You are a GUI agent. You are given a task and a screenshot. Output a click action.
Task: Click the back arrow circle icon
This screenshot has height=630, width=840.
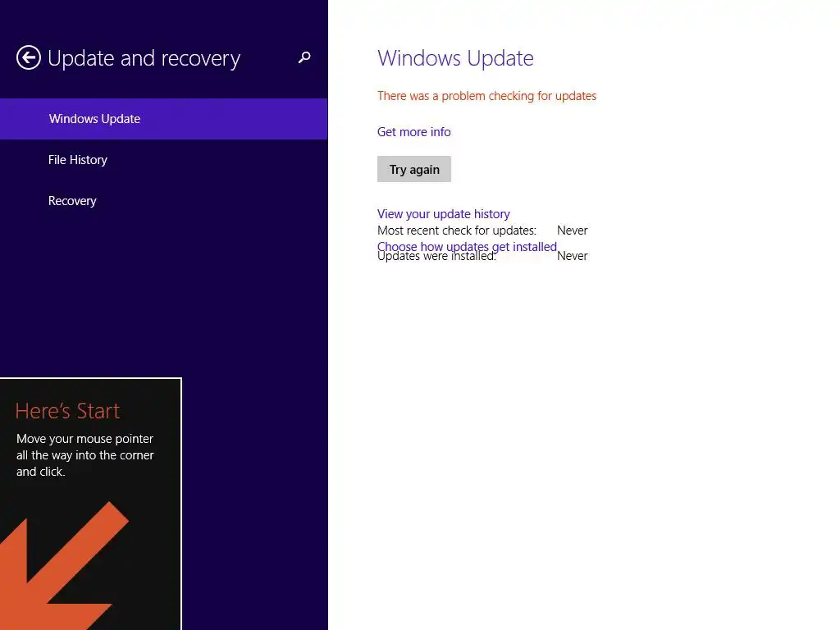coord(29,58)
